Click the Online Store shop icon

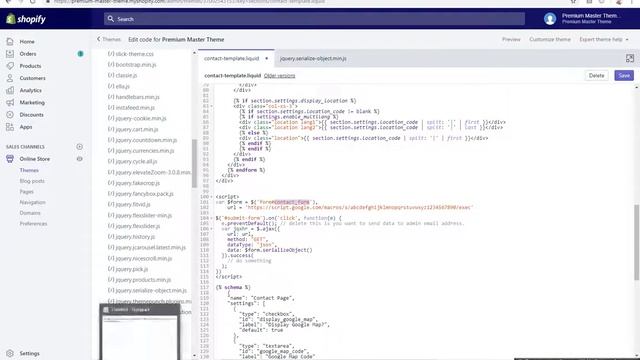tap(10, 159)
